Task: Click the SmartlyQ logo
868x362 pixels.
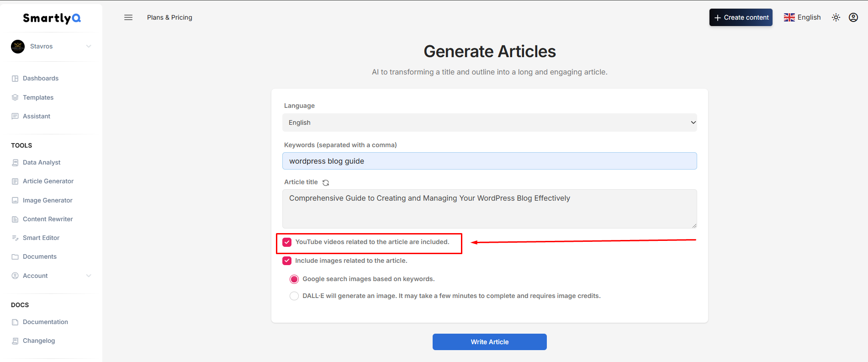Action: point(52,18)
